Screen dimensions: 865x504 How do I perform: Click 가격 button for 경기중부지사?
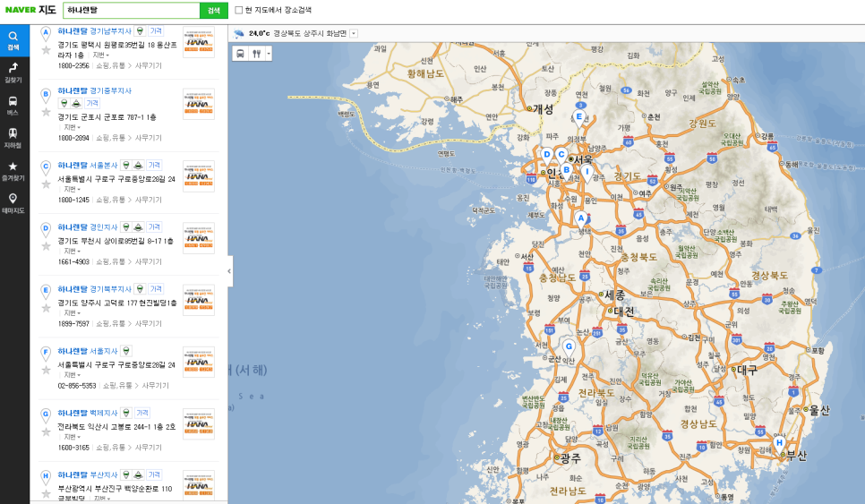(x=92, y=103)
